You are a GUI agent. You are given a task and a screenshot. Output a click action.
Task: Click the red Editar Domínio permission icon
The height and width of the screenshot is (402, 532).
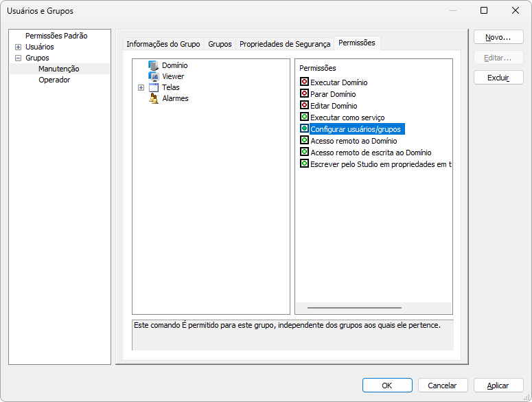click(x=304, y=105)
